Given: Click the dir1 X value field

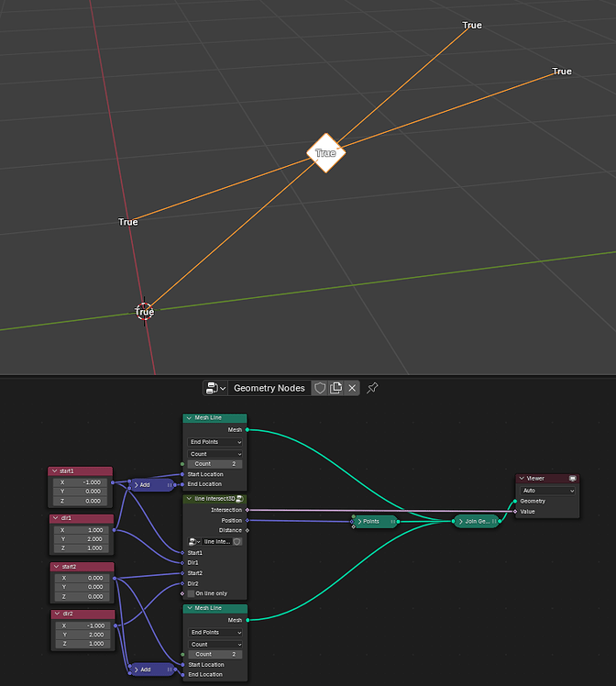Looking at the screenshot, I should (82, 530).
